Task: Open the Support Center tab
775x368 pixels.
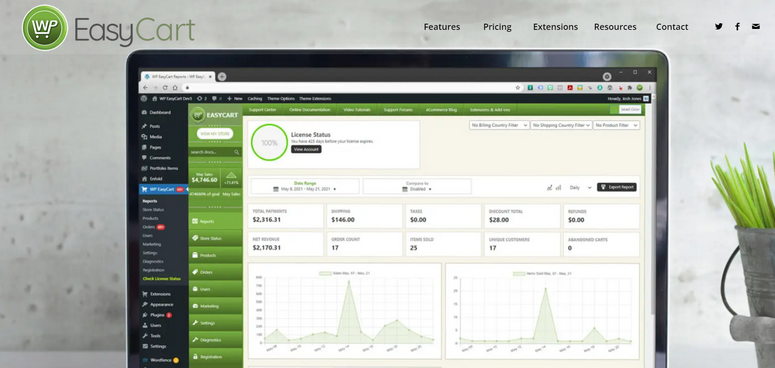Action: [262, 110]
